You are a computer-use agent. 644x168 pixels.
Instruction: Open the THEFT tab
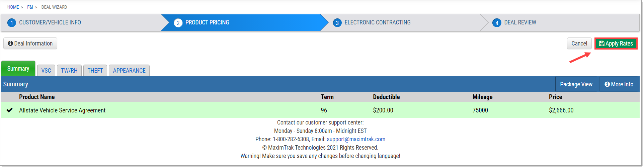(x=95, y=71)
